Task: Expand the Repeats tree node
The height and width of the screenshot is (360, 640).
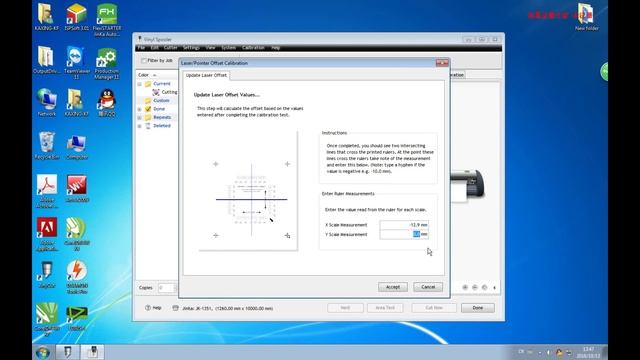Action: click(x=140, y=118)
